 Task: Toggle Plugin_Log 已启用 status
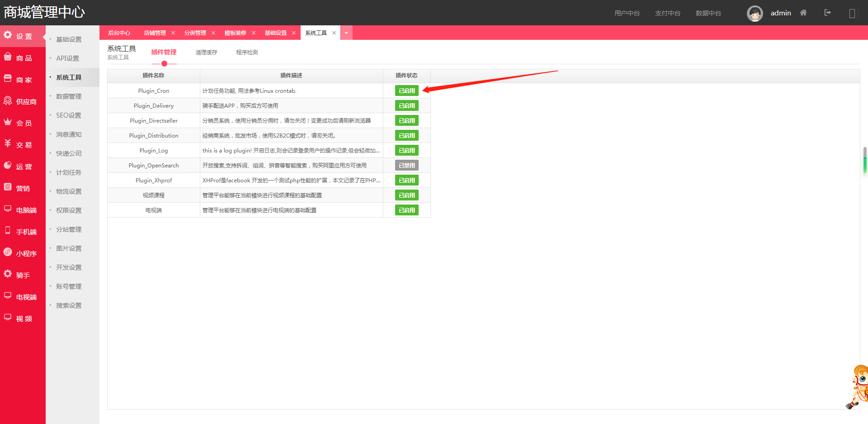click(407, 150)
